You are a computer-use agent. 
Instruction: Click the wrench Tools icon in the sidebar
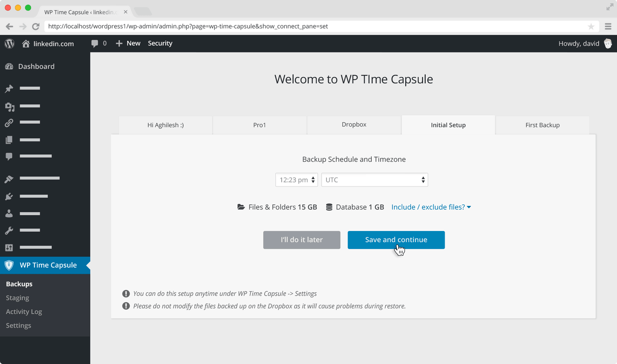click(x=8, y=230)
